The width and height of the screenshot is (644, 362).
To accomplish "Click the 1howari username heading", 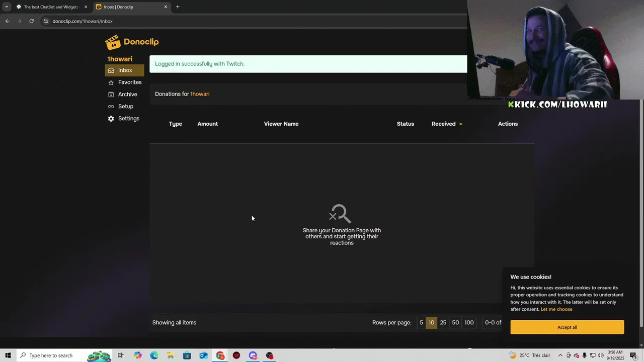I will coord(120,59).
